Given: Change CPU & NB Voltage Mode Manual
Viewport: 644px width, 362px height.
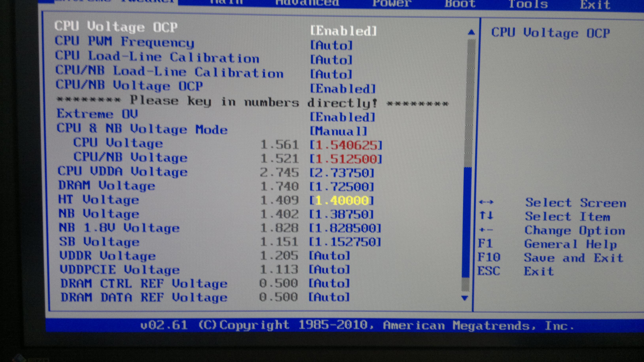Looking at the screenshot, I should pyautogui.click(x=339, y=131).
